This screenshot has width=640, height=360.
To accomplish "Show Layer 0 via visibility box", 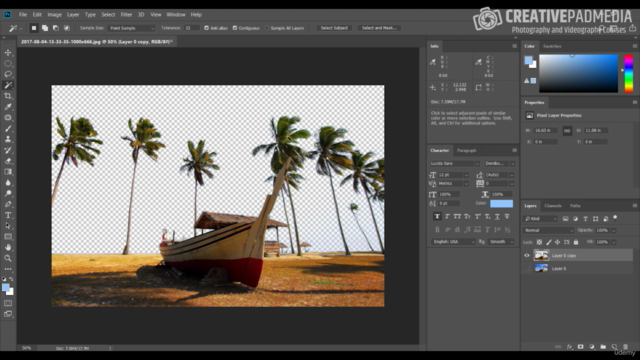I will pyautogui.click(x=527, y=269).
